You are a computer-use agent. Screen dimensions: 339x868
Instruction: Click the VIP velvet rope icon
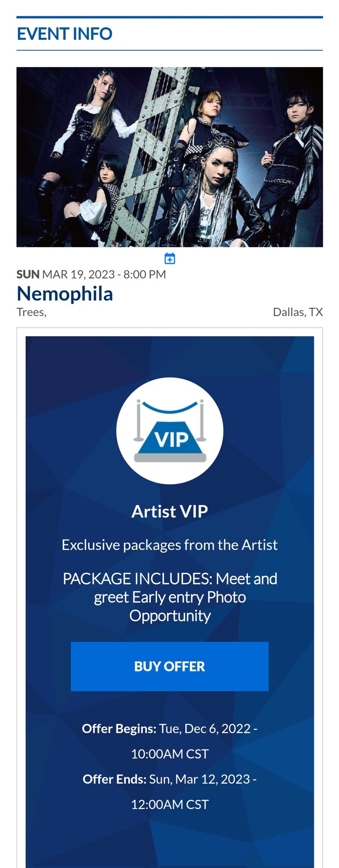170,431
